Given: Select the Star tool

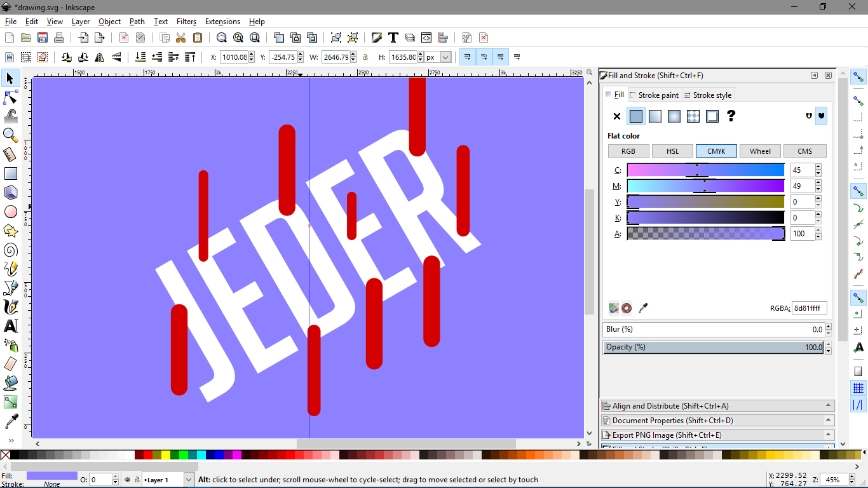Looking at the screenshot, I should coord(10,231).
